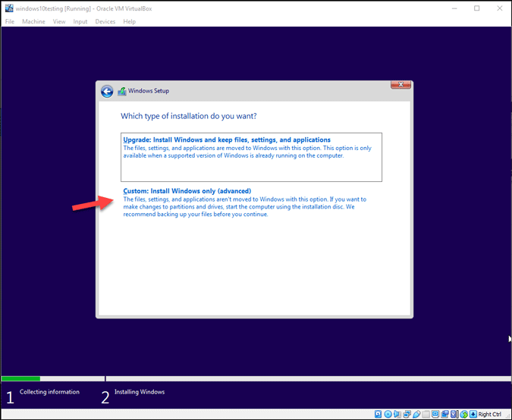Click the Windows Setup title icon

pyautogui.click(x=121, y=91)
